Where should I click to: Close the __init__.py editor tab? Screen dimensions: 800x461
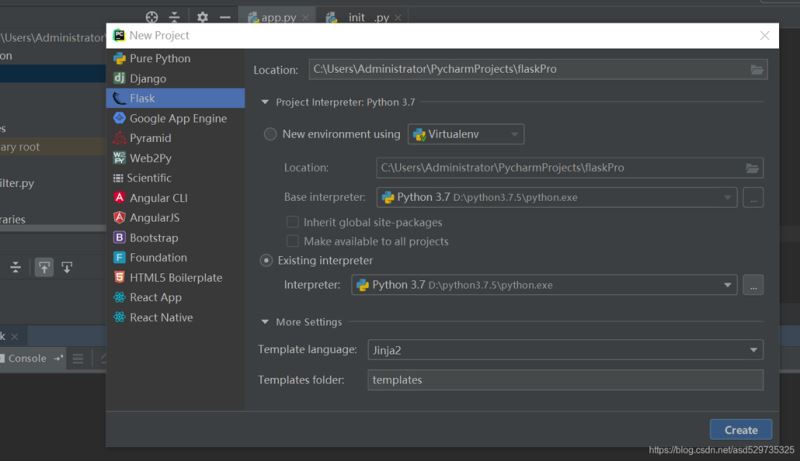[x=398, y=18]
